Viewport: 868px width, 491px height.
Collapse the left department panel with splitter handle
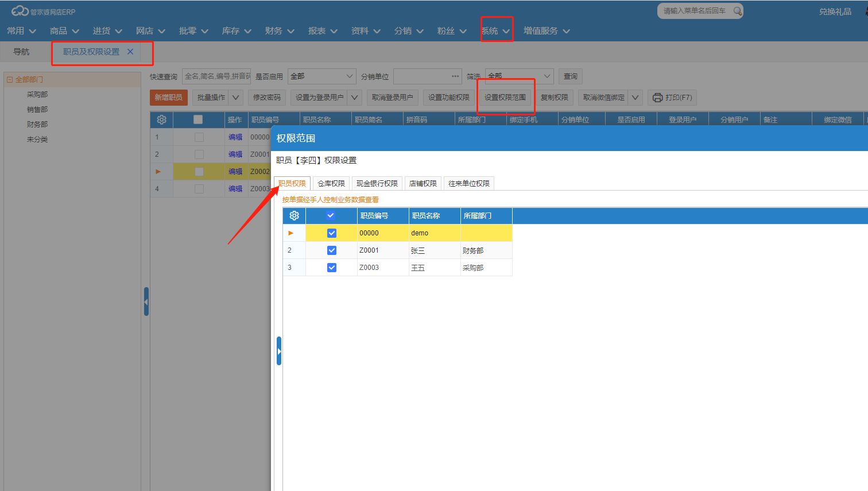point(146,301)
